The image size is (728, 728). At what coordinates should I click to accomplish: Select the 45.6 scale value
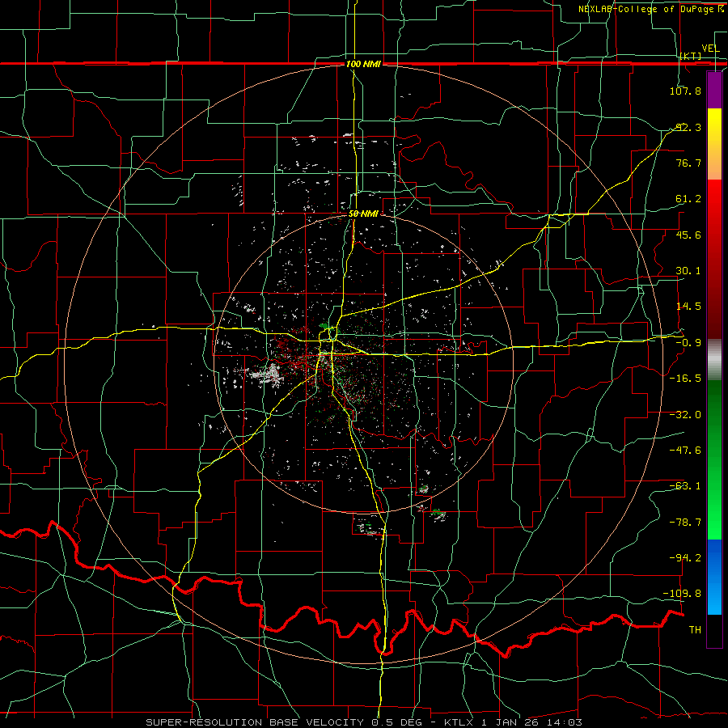click(x=688, y=235)
